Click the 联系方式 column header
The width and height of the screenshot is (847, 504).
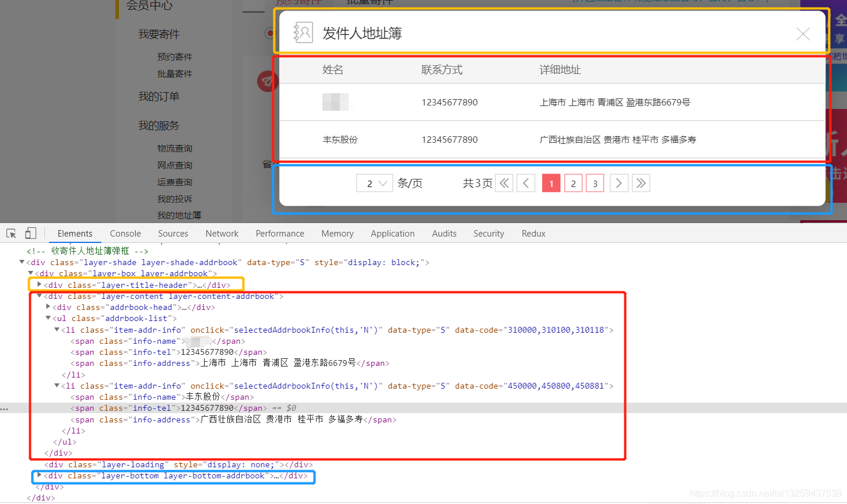(x=442, y=70)
